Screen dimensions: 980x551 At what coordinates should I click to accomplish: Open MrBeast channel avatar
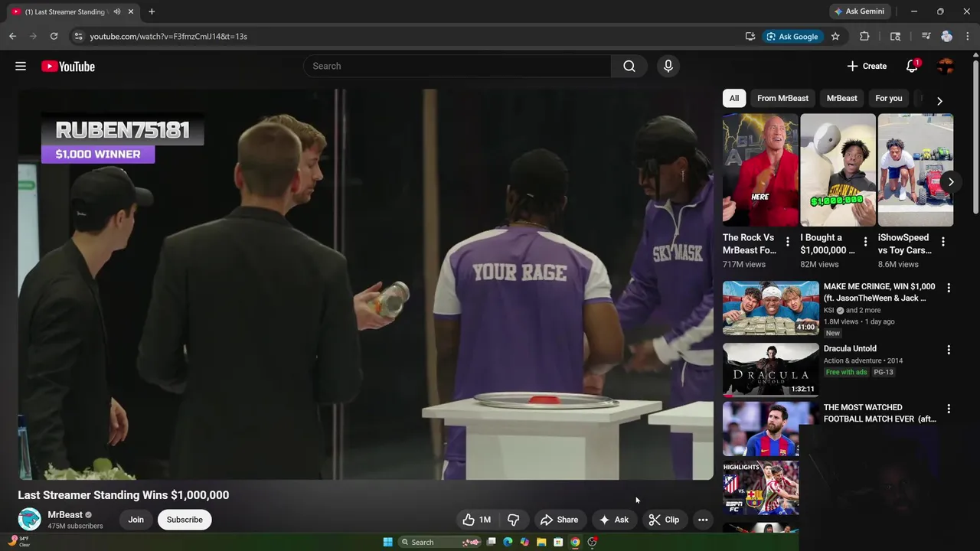click(29, 519)
